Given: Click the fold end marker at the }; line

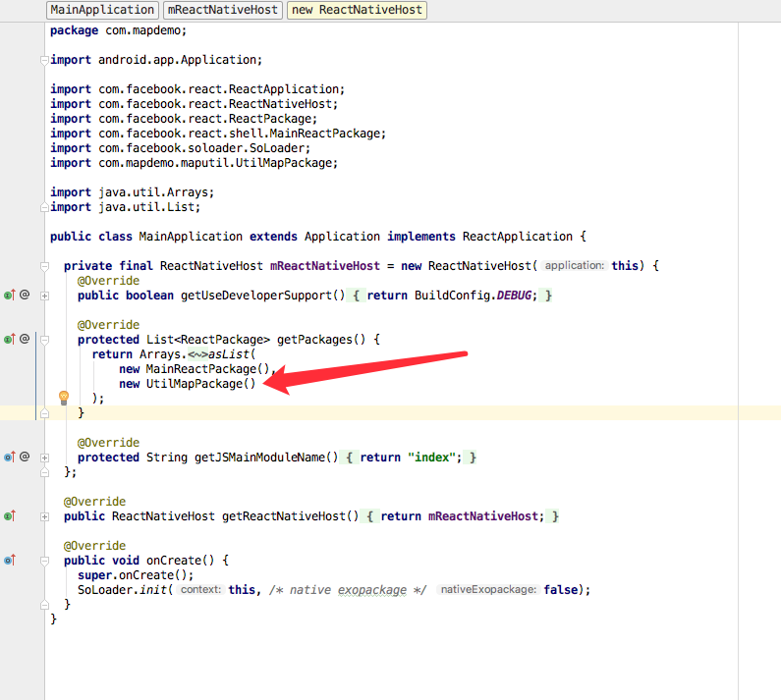Looking at the screenshot, I should click(44, 472).
